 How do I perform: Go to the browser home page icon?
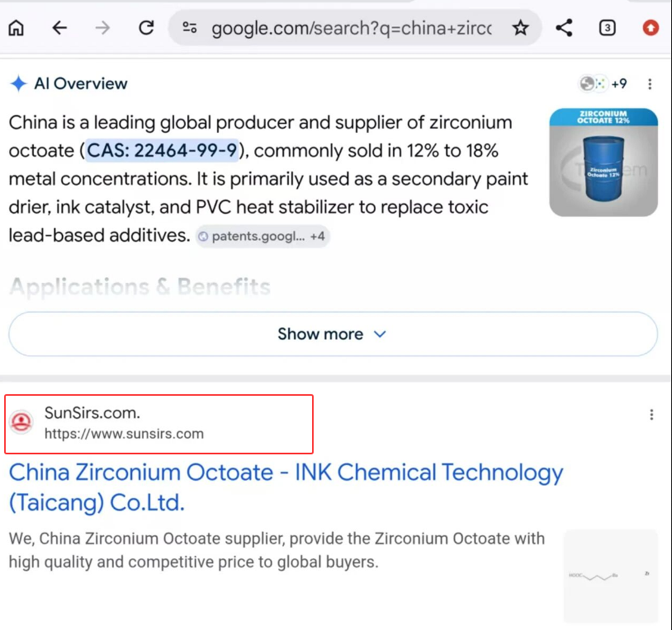click(x=16, y=28)
